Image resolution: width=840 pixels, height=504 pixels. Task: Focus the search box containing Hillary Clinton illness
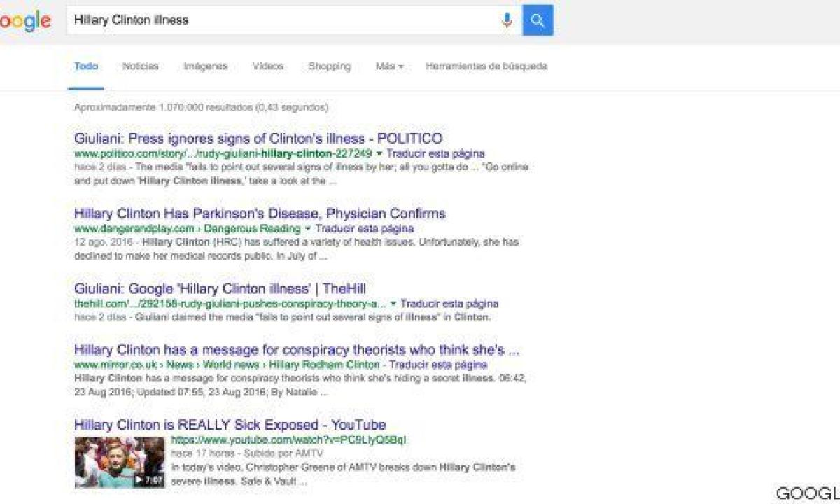pyautogui.click(x=295, y=20)
